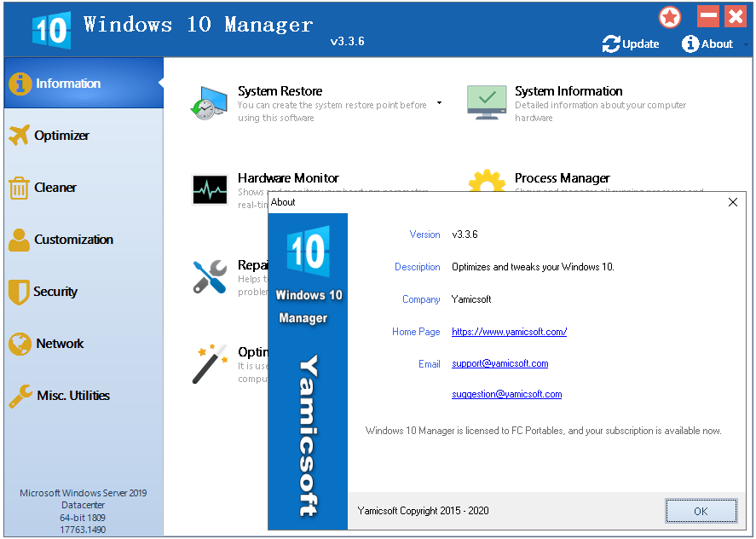The width and height of the screenshot is (756, 539).
Task: Click the Security shield icon
Action: 19,292
